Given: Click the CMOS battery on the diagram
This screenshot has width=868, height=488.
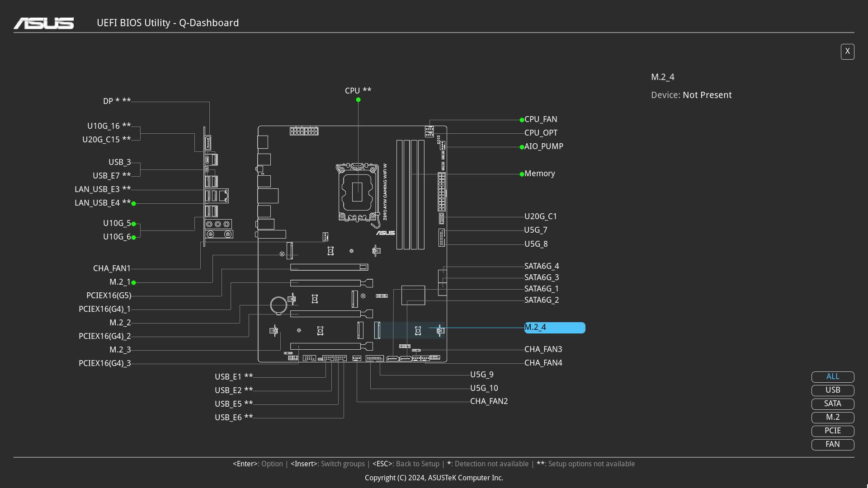Looking at the screenshot, I should 278,305.
